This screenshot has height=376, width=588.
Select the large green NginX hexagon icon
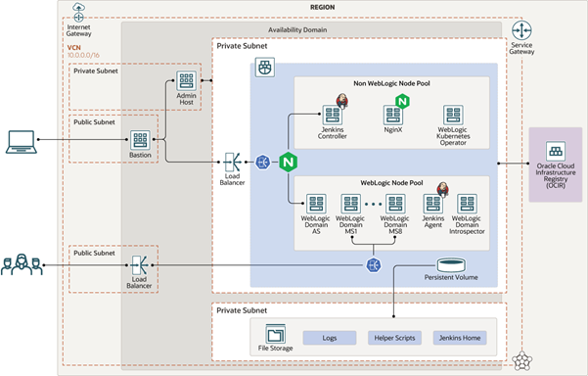coord(288,163)
